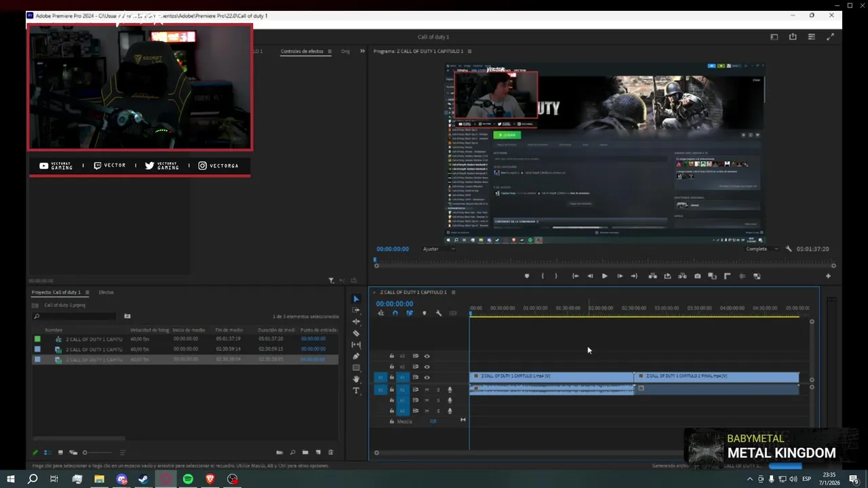Mute audio track A1

[427, 390]
